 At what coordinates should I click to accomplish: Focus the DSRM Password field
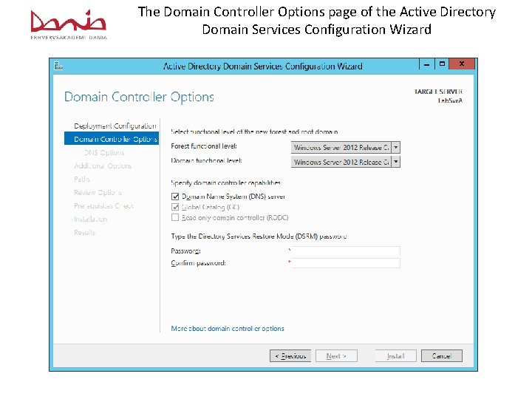click(x=346, y=251)
